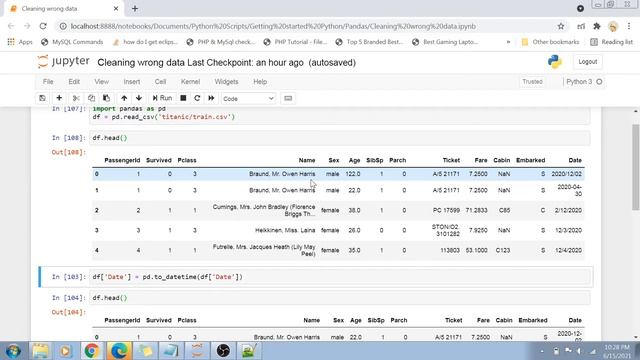Click the Jupyter logo

[x=63, y=62]
